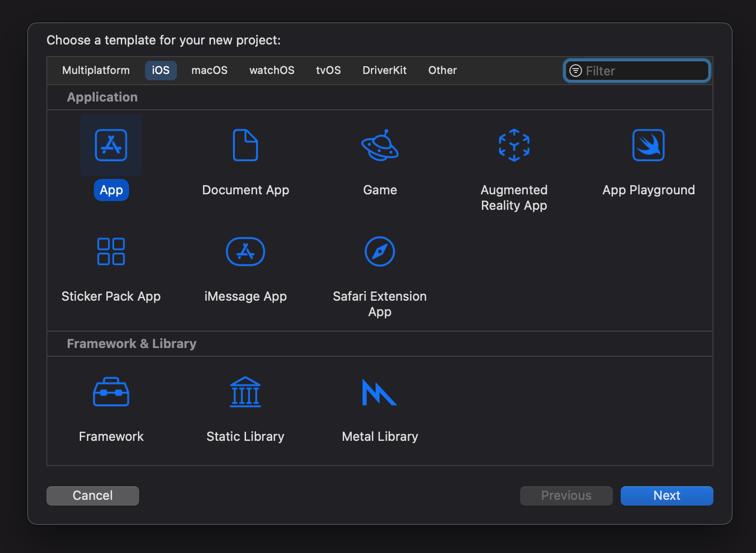756x553 pixels.
Task: Cancel the new project dialog
Action: point(93,495)
